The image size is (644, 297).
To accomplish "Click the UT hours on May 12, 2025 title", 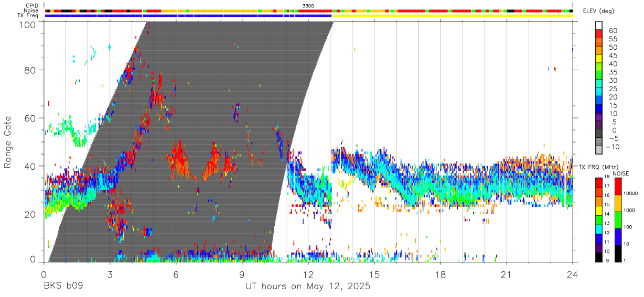I will coord(308,287).
